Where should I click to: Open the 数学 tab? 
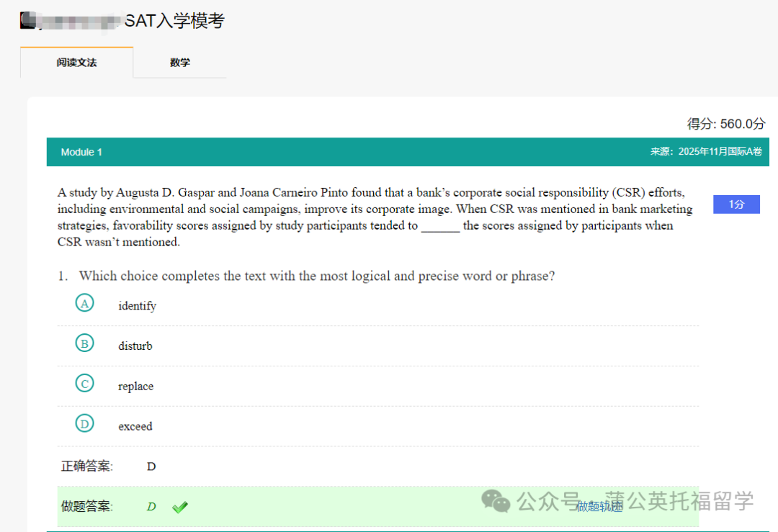(x=180, y=63)
